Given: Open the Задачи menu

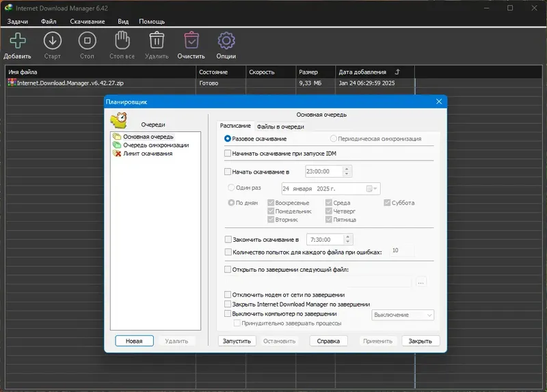Looking at the screenshot, I should (18, 21).
